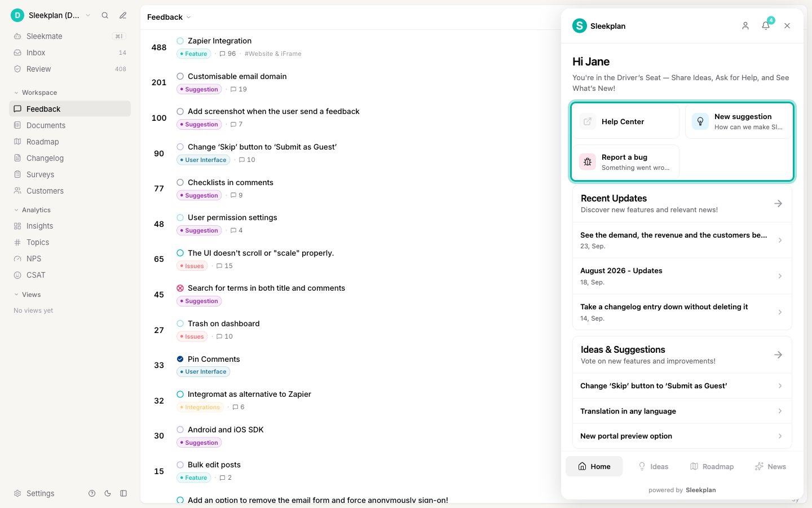The image size is (812, 508).
Task: Click the compose pencil icon in sidebar header
Action: click(123, 15)
